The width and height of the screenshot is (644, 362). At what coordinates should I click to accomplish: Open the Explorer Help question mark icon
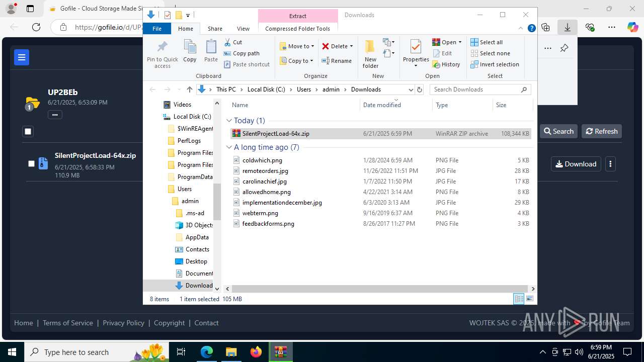pos(531,29)
